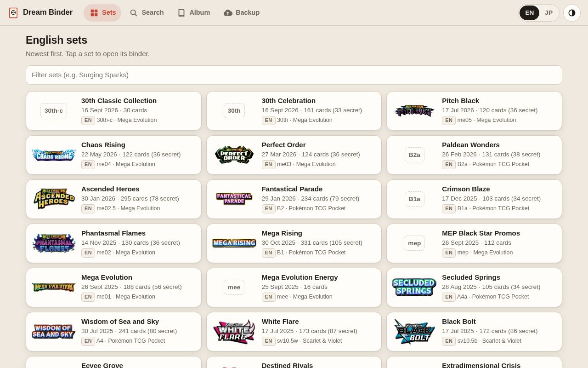588x368 pixels.
Task: Open the Wisdom of Sea and Sky logo
Action: 54,332
